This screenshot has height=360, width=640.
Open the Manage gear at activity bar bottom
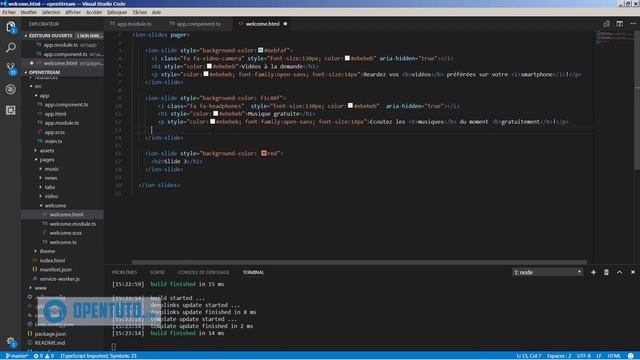click(x=11, y=342)
